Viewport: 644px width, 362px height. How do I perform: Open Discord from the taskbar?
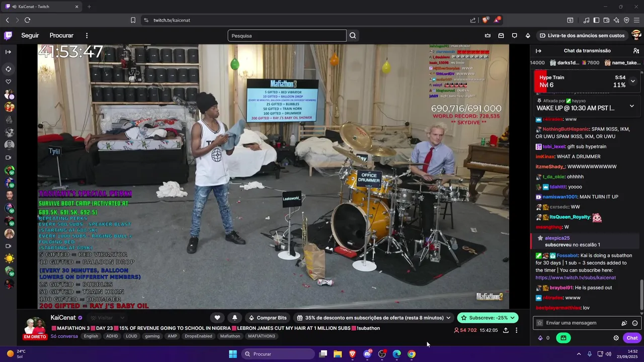(367, 354)
